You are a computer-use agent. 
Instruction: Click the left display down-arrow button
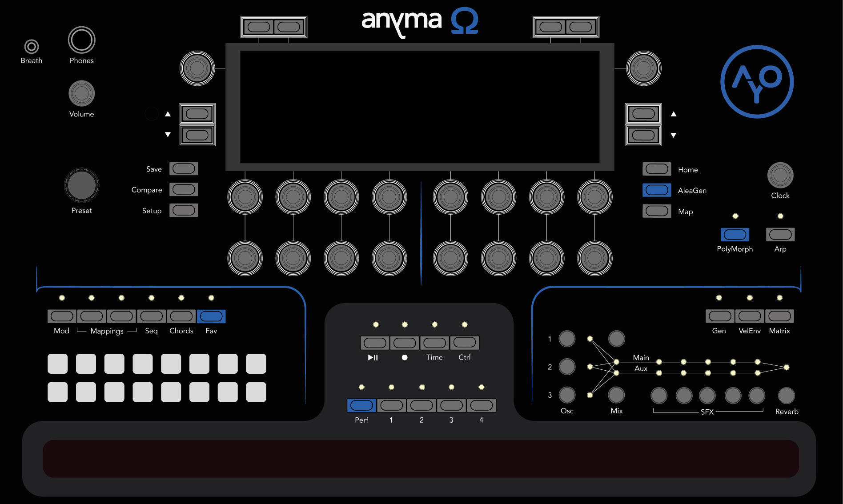click(197, 135)
